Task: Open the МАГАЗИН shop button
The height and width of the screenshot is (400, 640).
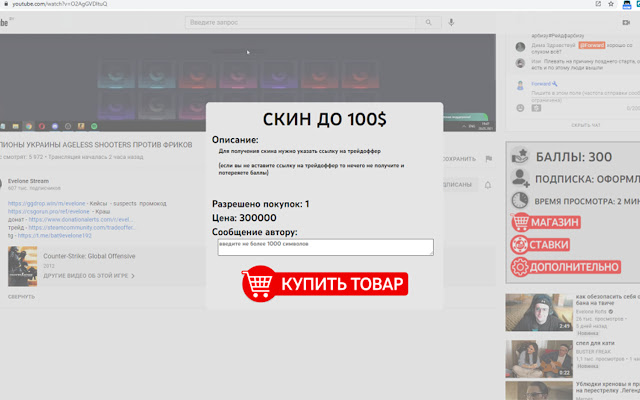Action: tap(546, 222)
